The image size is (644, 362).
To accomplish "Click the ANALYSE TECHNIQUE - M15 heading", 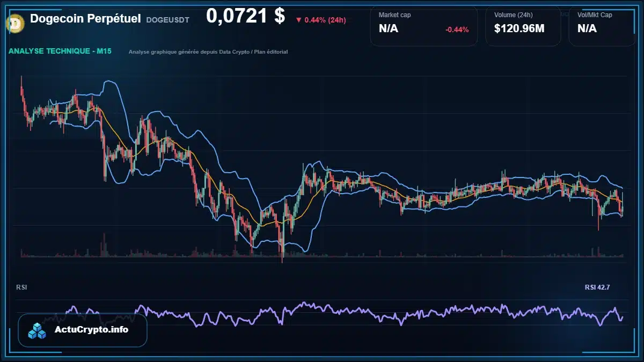I will [61, 51].
